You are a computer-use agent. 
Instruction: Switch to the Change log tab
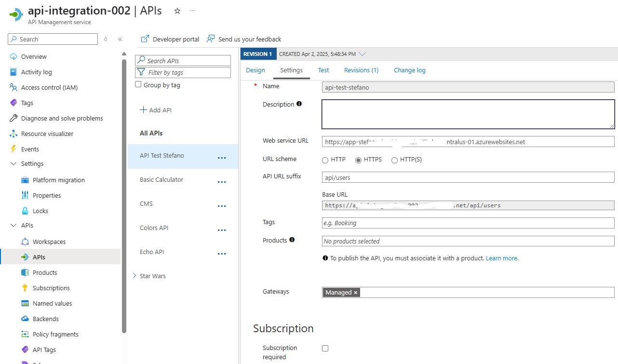coord(410,70)
